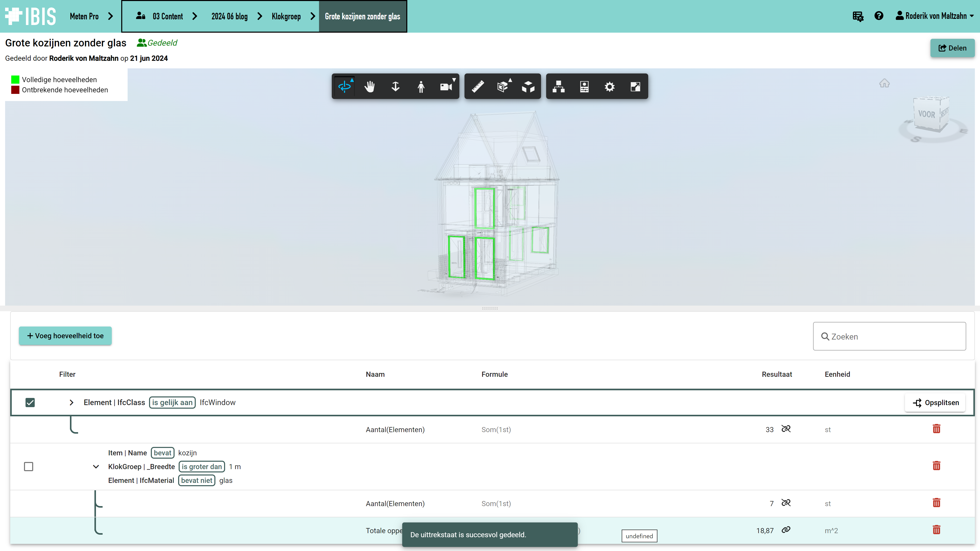Click the Som(1st) formula in 33 row
980x551 pixels.
click(x=496, y=430)
